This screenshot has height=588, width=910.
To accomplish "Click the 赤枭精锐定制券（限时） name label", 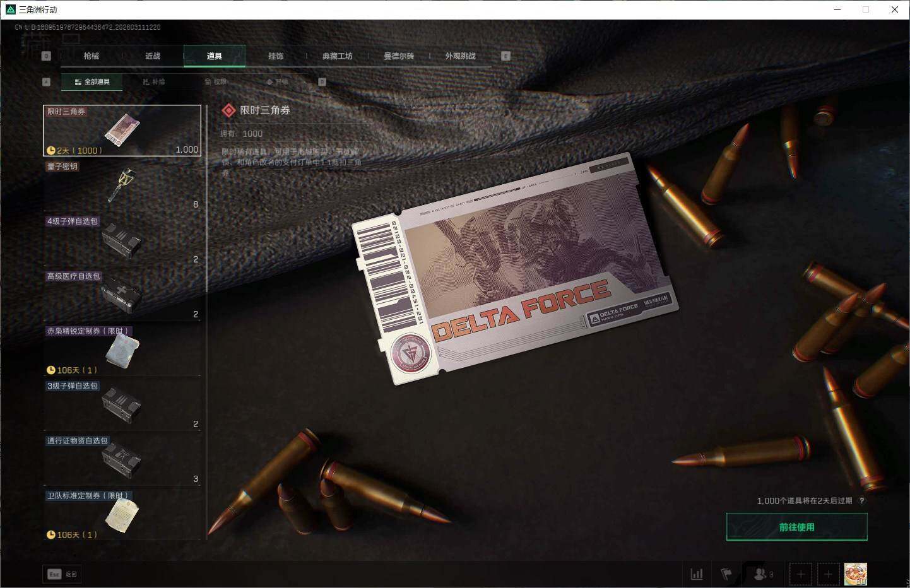I will [x=88, y=331].
